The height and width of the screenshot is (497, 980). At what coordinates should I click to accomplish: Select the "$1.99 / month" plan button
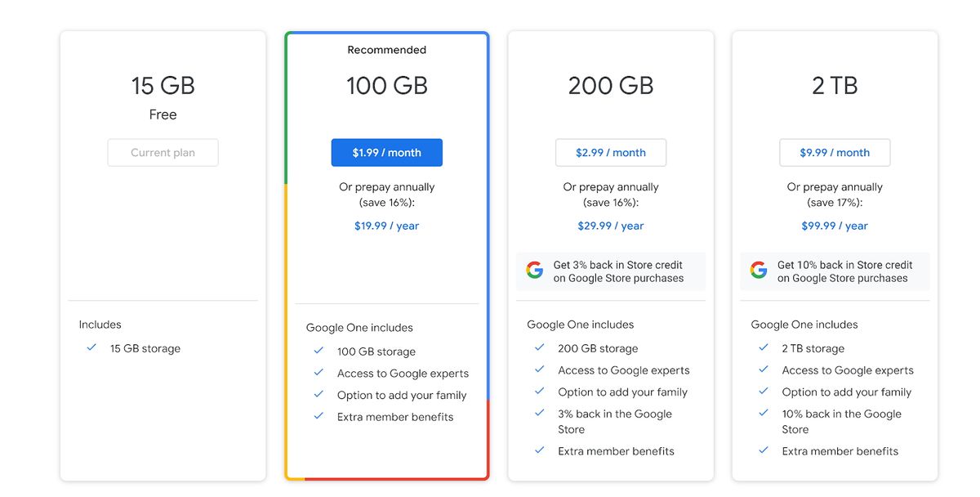tap(386, 152)
